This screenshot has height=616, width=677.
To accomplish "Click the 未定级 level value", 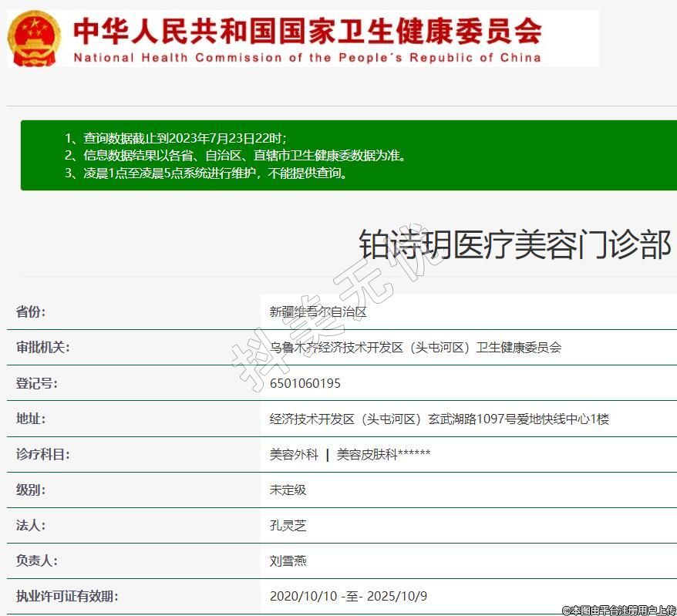I will coord(288,490).
